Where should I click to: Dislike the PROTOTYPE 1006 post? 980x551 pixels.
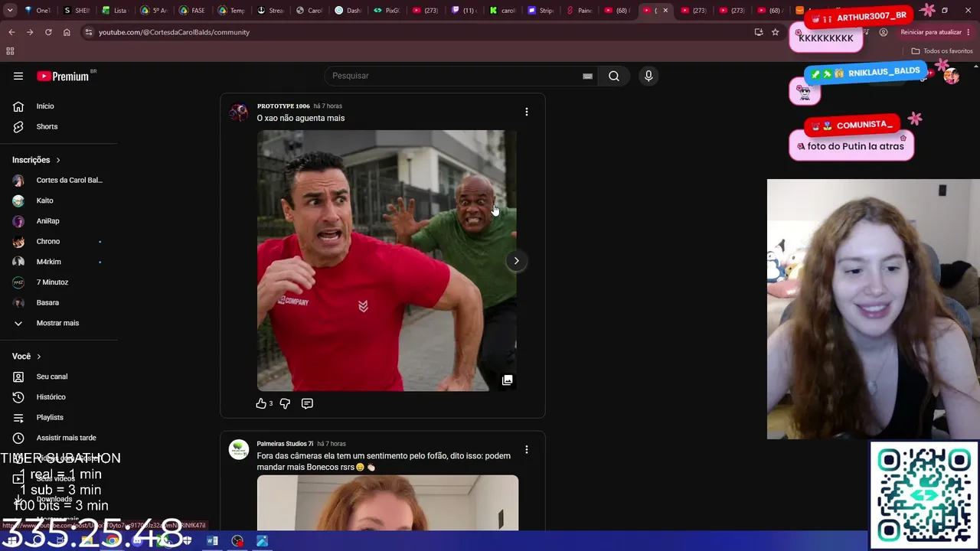point(285,403)
